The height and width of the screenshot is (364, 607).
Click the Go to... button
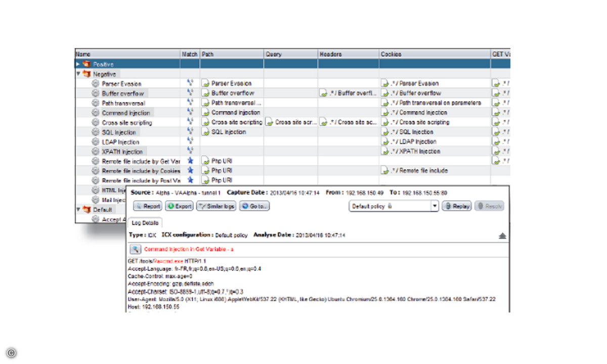coord(254,206)
